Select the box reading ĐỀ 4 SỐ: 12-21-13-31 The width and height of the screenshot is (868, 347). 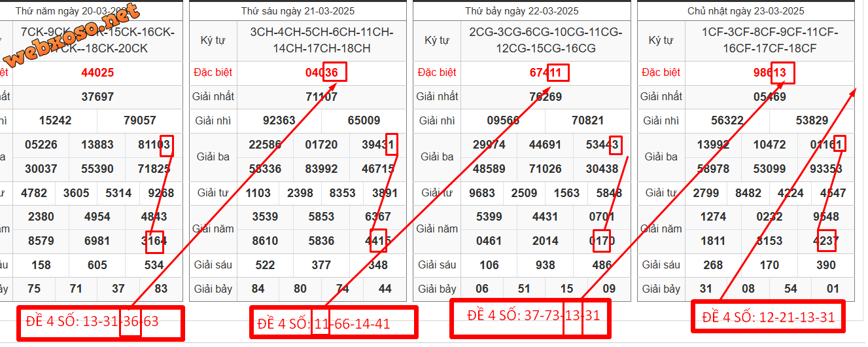[x=768, y=318]
